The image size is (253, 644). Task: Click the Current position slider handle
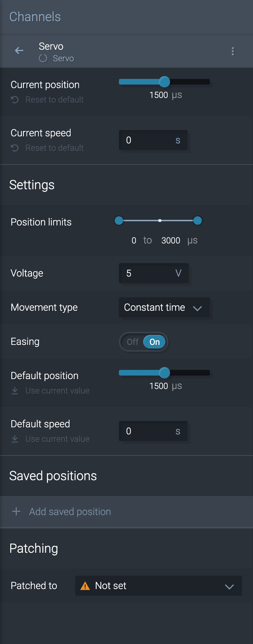point(164,82)
